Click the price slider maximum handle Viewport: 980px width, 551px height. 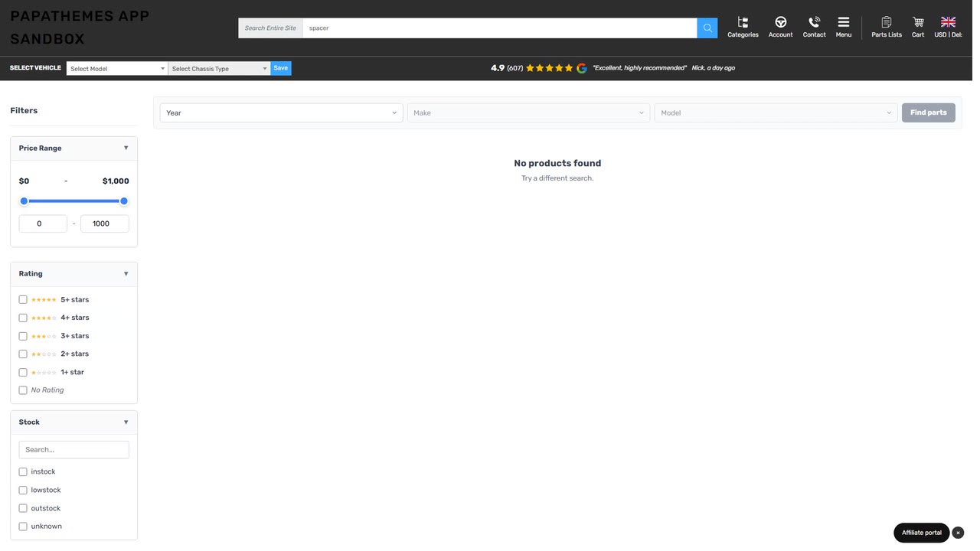124,201
